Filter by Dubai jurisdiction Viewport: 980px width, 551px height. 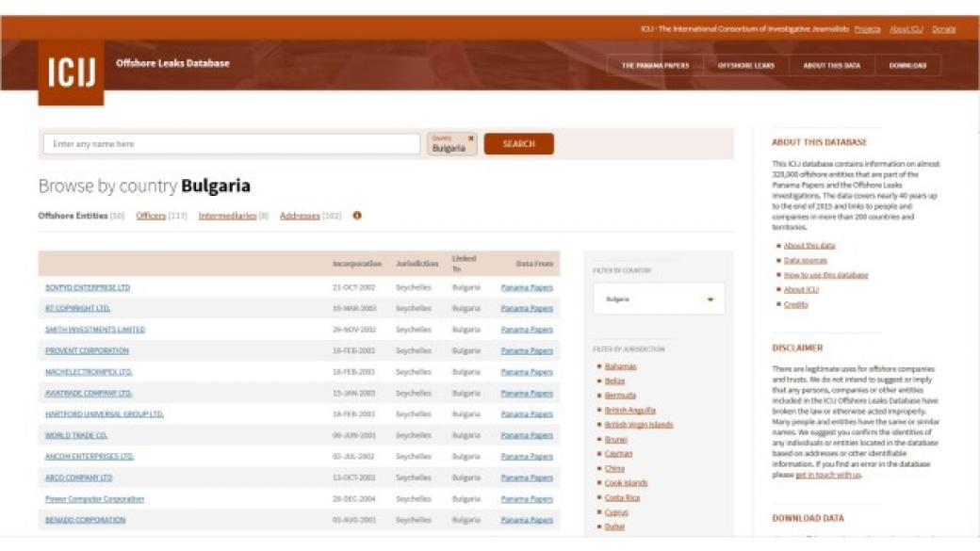click(x=614, y=527)
